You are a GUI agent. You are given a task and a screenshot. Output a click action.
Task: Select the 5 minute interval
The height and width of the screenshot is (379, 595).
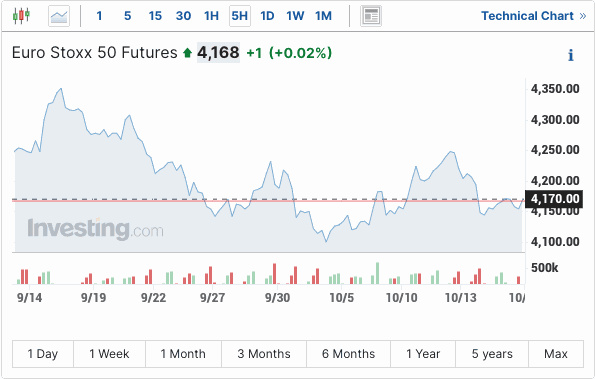tap(128, 16)
